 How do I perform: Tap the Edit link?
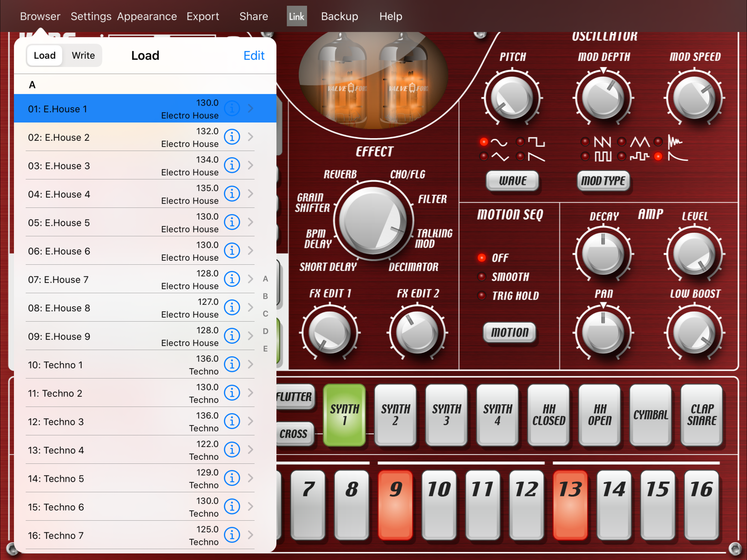tap(254, 56)
